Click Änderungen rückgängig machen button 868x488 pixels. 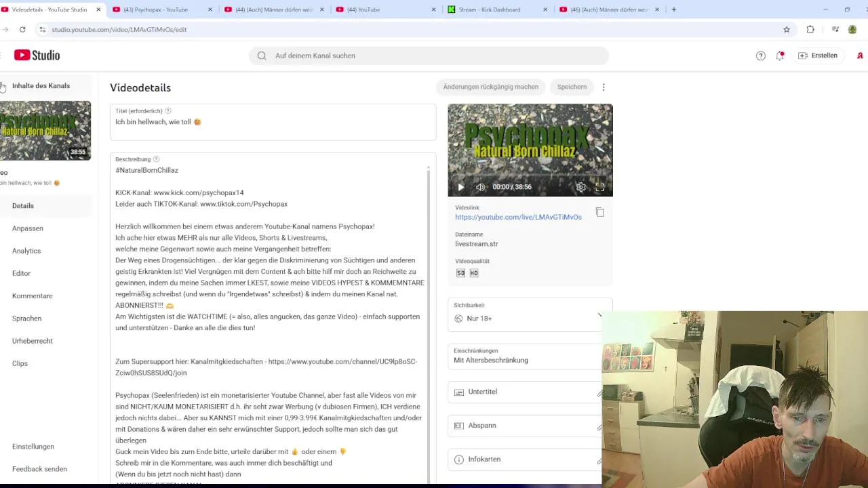point(490,87)
